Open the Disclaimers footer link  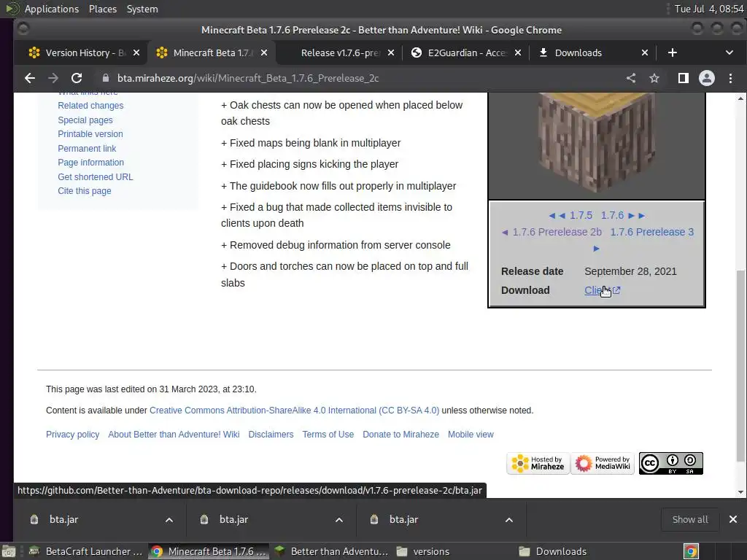tap(271, 435)
